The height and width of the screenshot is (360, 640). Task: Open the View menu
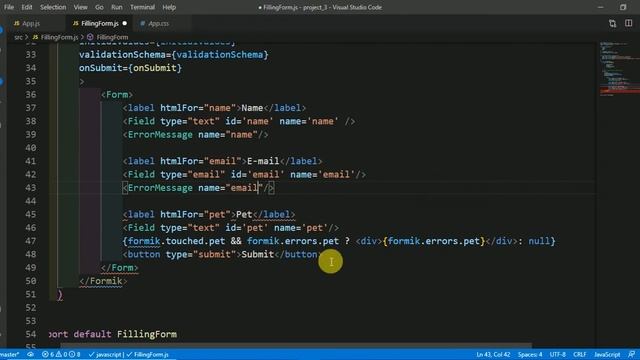[80, 7]
